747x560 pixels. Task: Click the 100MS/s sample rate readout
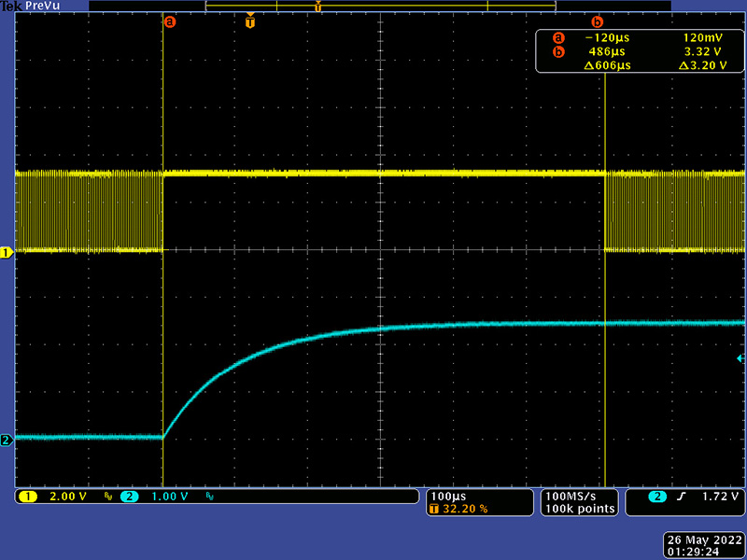[580, 495]
